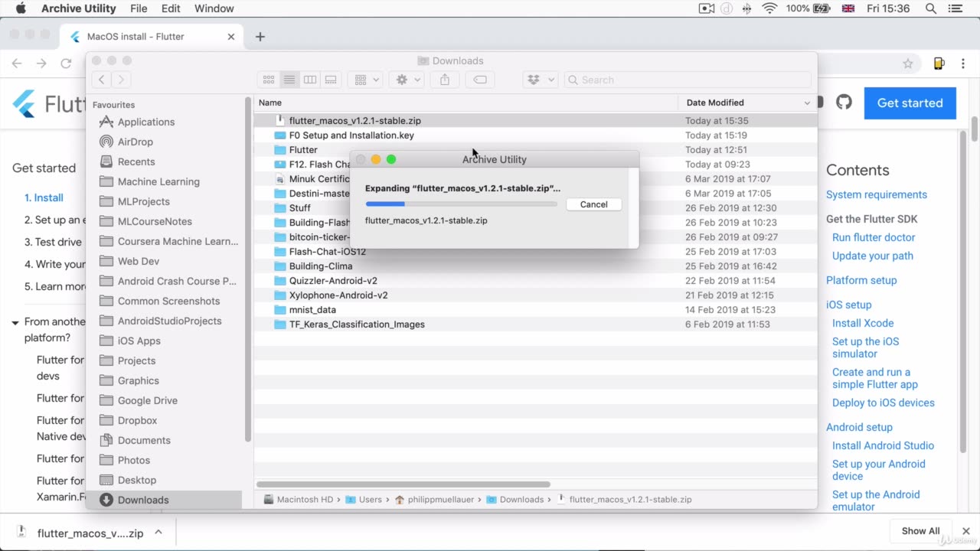Select list view in Finder toolbar
Screen dimensions: 980x551
coord(289,80)
